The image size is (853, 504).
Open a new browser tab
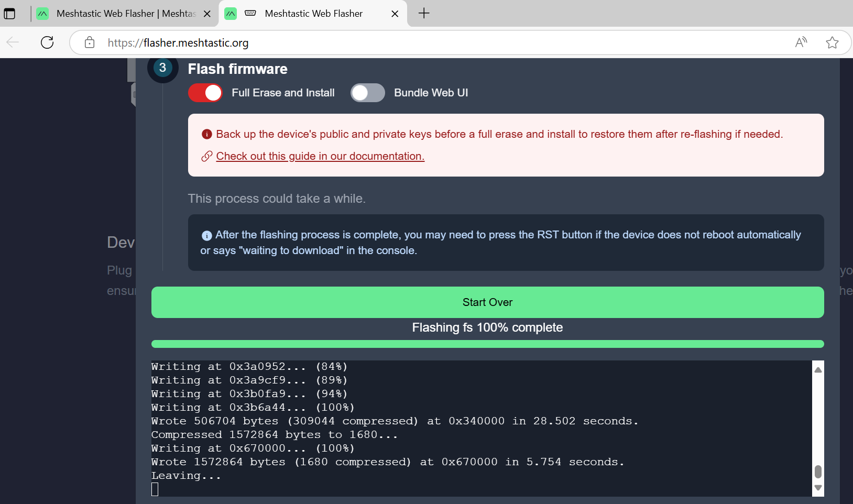(x=424, y=14)
